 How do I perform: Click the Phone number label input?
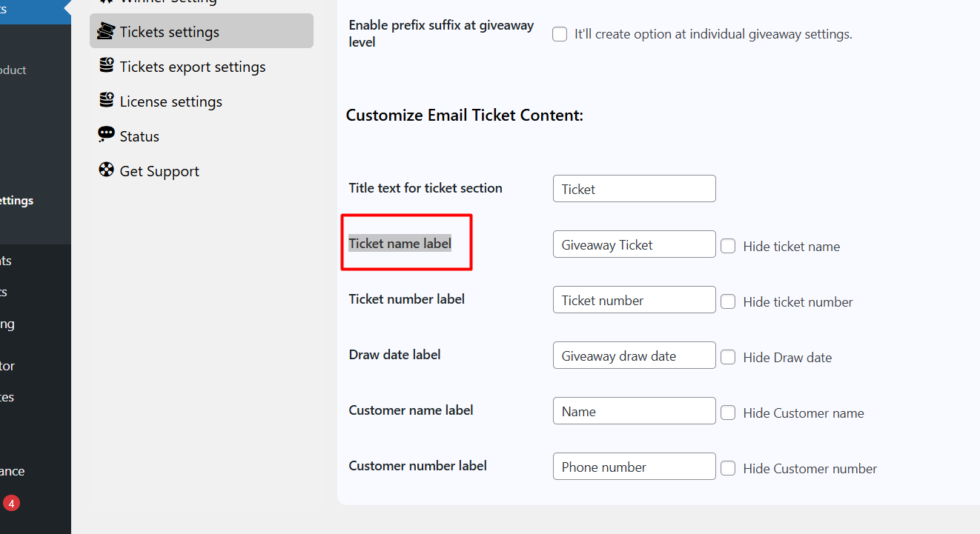point(634,467)
